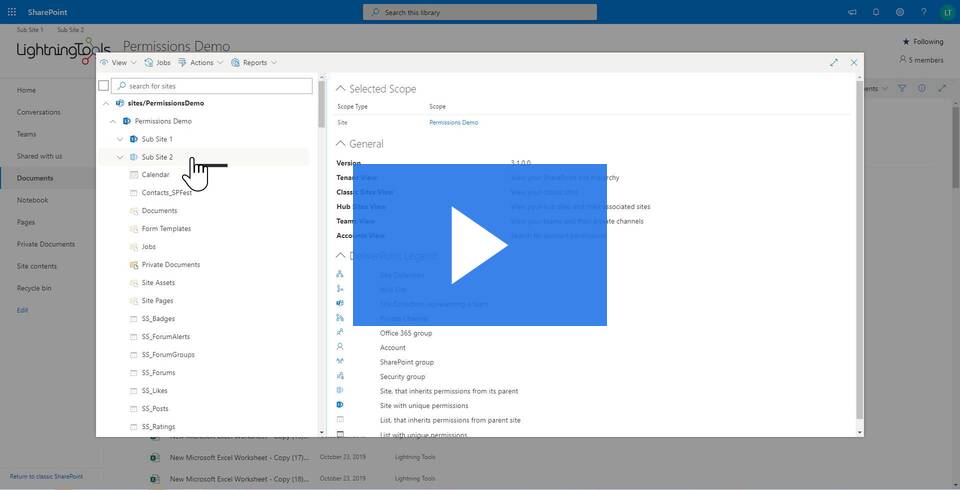Open Site contents in left navigation
The image size is (960, 490).
[x=37, y=266]
